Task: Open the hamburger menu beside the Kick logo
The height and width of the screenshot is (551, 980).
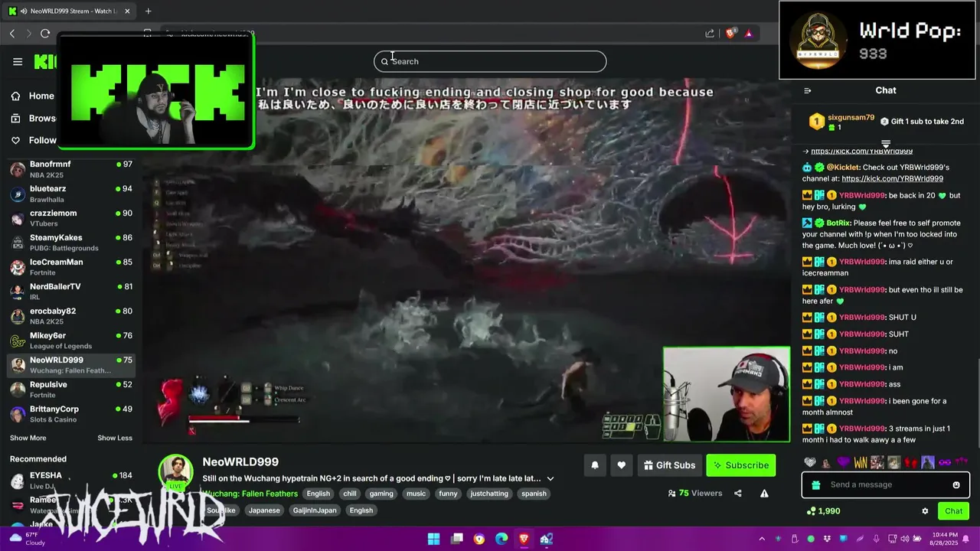Action: (x=18, y=62)
